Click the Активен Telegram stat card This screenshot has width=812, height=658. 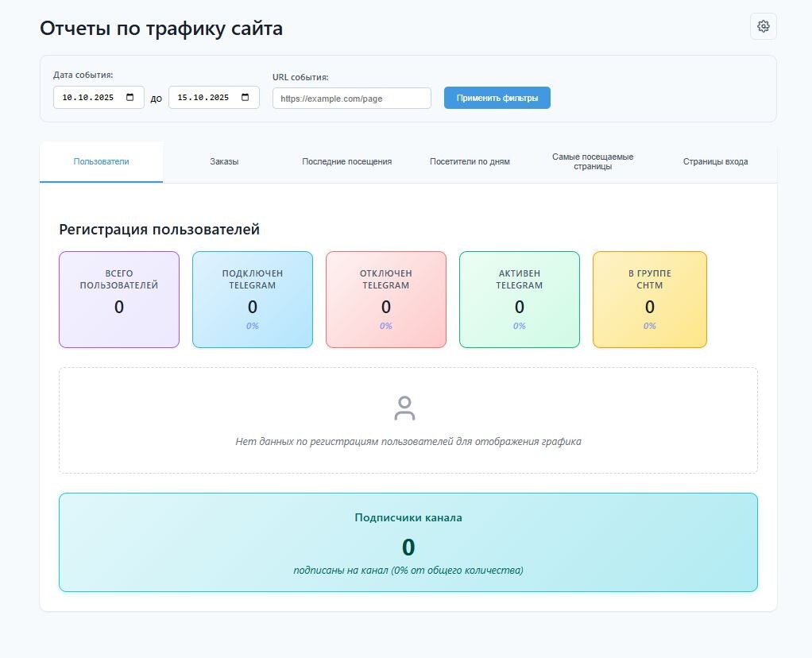(520, 300)
